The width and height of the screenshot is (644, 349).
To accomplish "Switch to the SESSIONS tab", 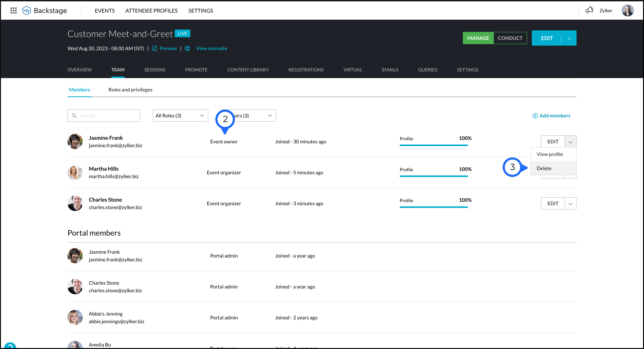I will 155,70.
